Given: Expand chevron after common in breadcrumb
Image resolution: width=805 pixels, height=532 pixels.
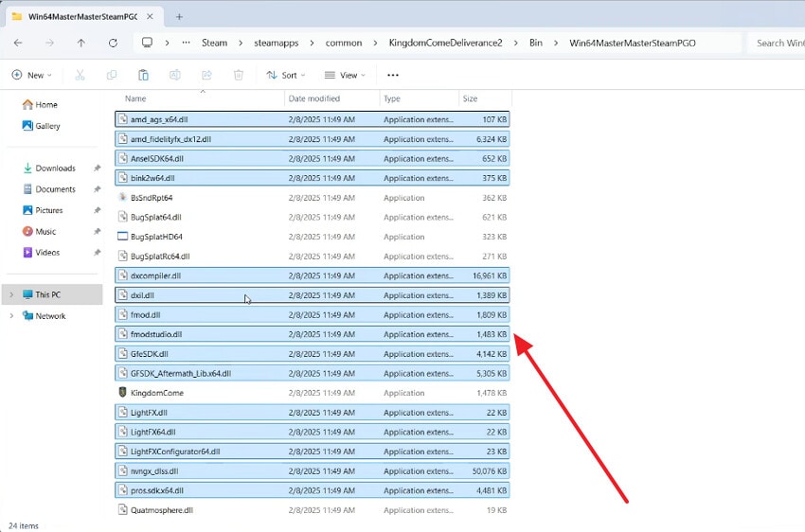Looking at the screenshot, I should [375, 44].
